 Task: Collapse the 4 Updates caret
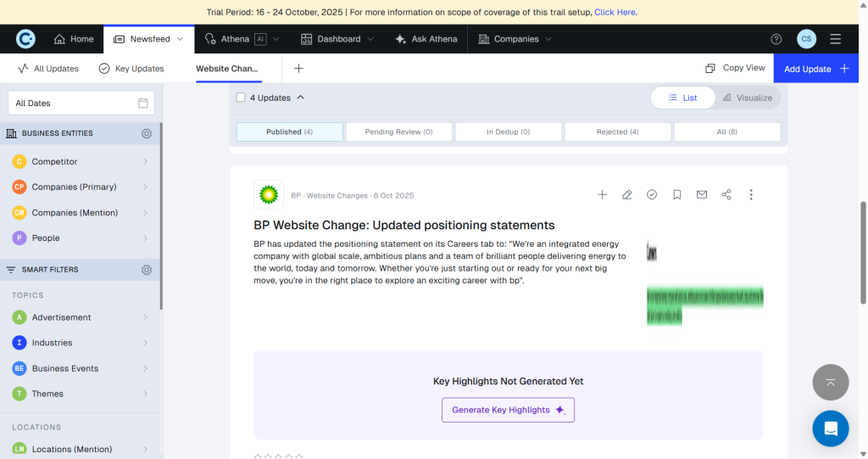pos(301,98)
